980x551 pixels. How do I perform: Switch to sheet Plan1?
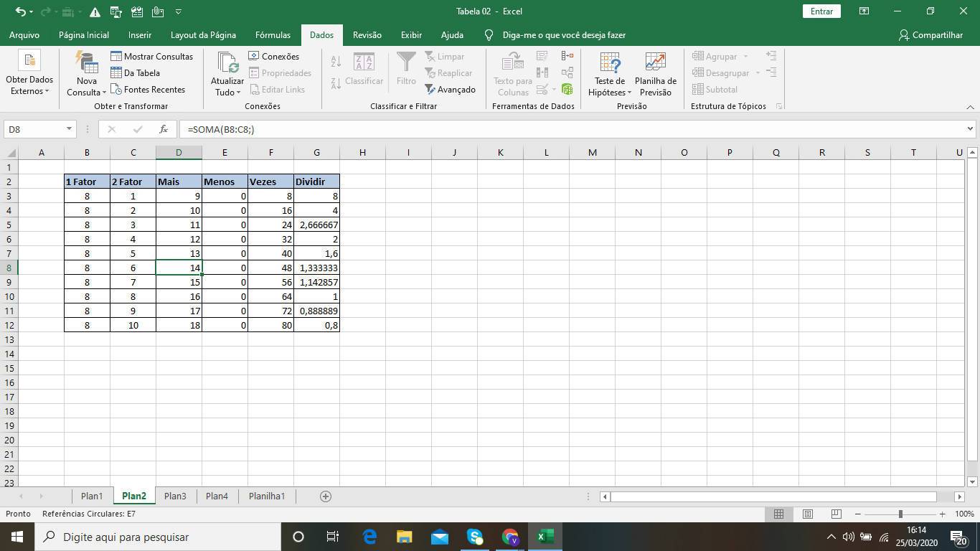pyautogui.click(x=92, y=496)
